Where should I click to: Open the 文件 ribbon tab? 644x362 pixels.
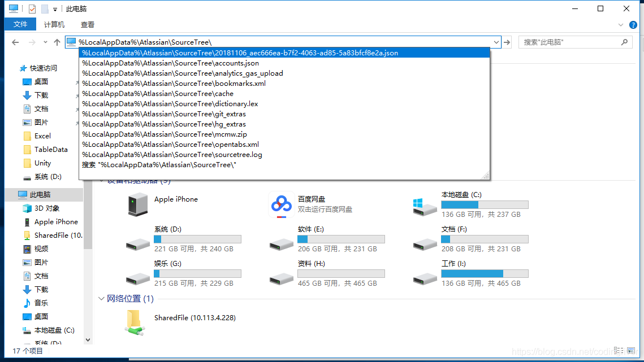pos(20,25)
